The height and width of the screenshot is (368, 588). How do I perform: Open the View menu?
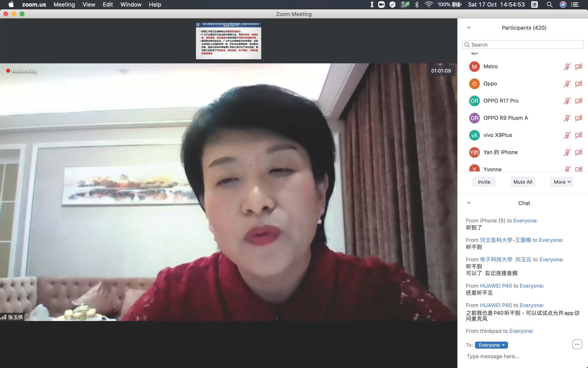click(89, 5)
